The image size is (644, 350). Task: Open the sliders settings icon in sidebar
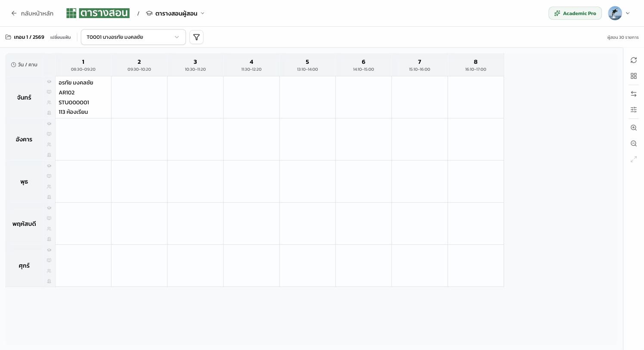tap(634, 110)
